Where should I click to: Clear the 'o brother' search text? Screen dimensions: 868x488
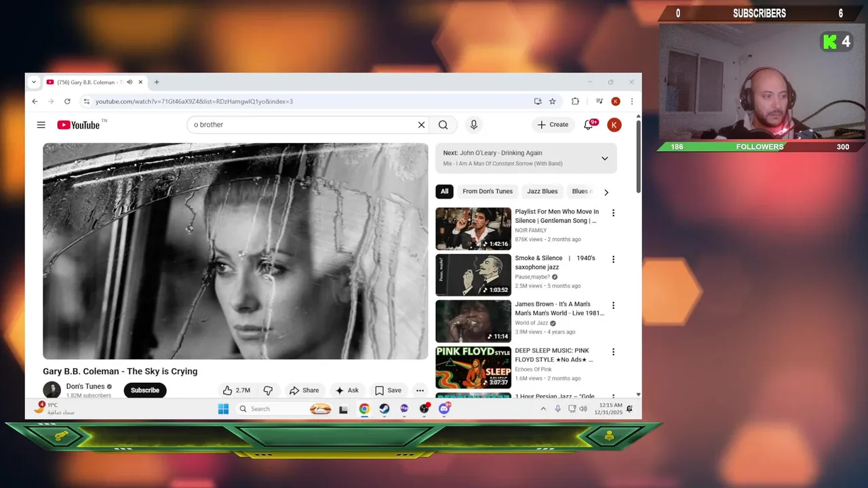coord(421,125)
